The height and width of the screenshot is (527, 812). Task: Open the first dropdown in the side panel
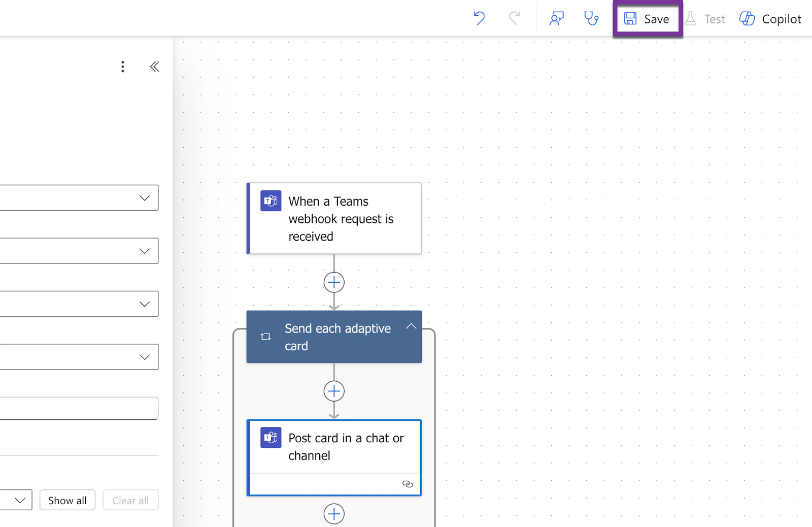(79, 198)
